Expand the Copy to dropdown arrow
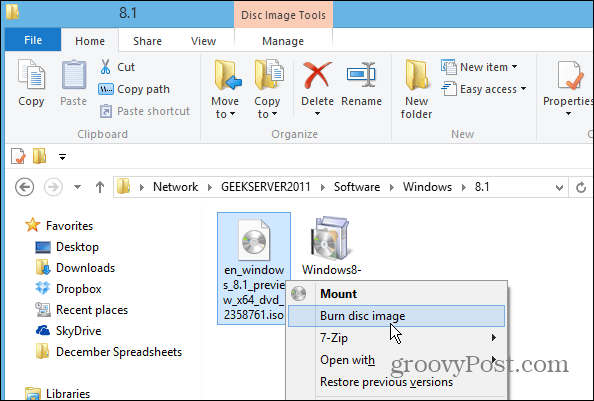This screenshot has height=401, width=594. (274, 114)
